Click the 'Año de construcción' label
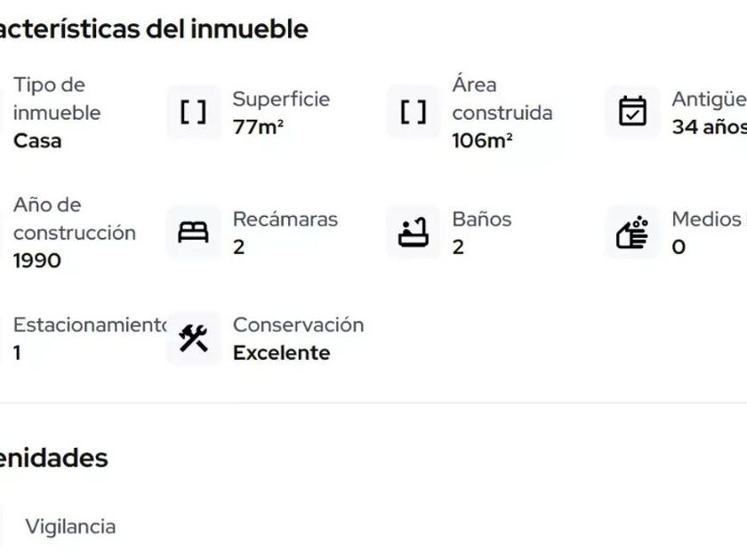 pyautogui.click(x=74, y=219)
